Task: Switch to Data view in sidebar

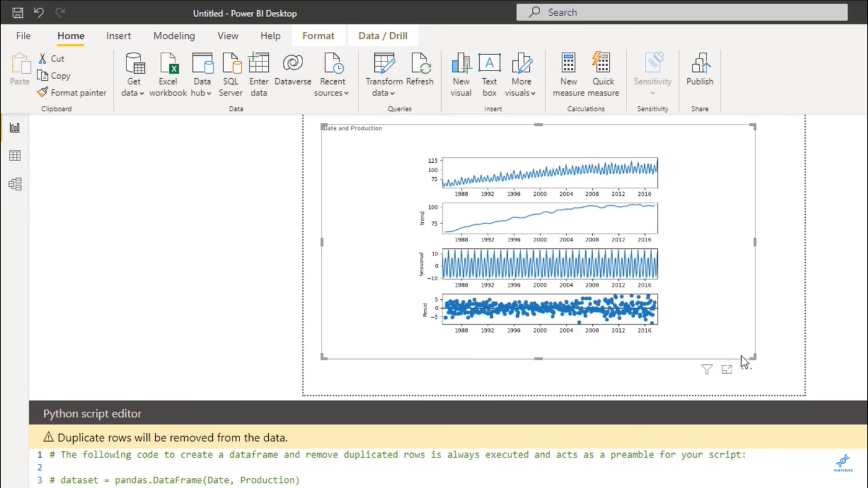Action: (x=15, y=156)
